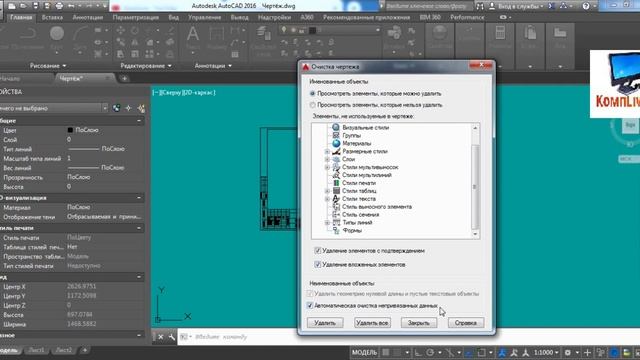Expand the Стили таблиц node
640x360 pixels.
[327, 191]
